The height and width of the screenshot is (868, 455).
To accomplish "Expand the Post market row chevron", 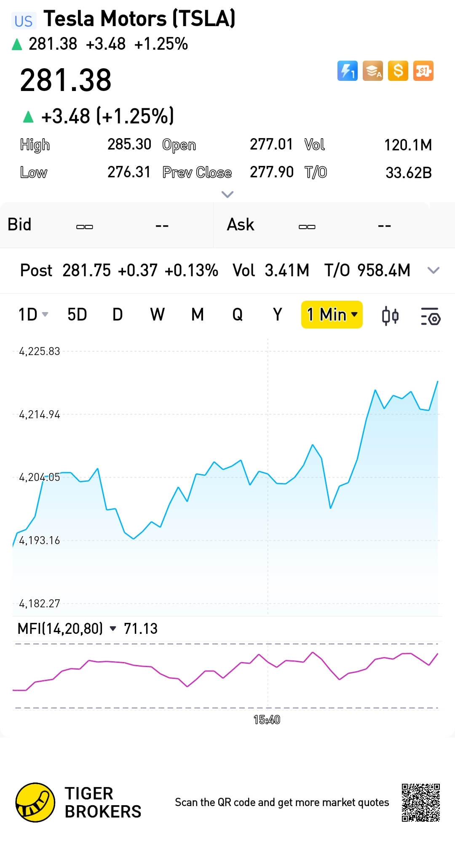I will [x=434, y=270].
